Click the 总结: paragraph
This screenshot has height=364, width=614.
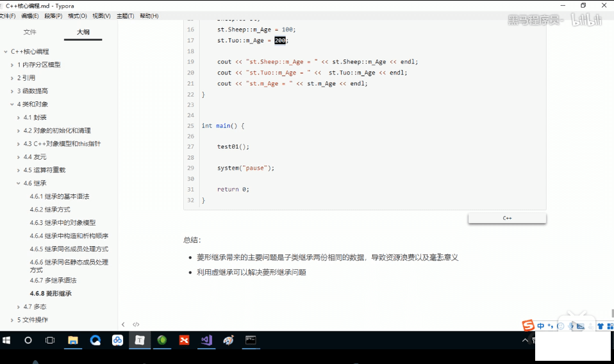[x=192, y=240]
